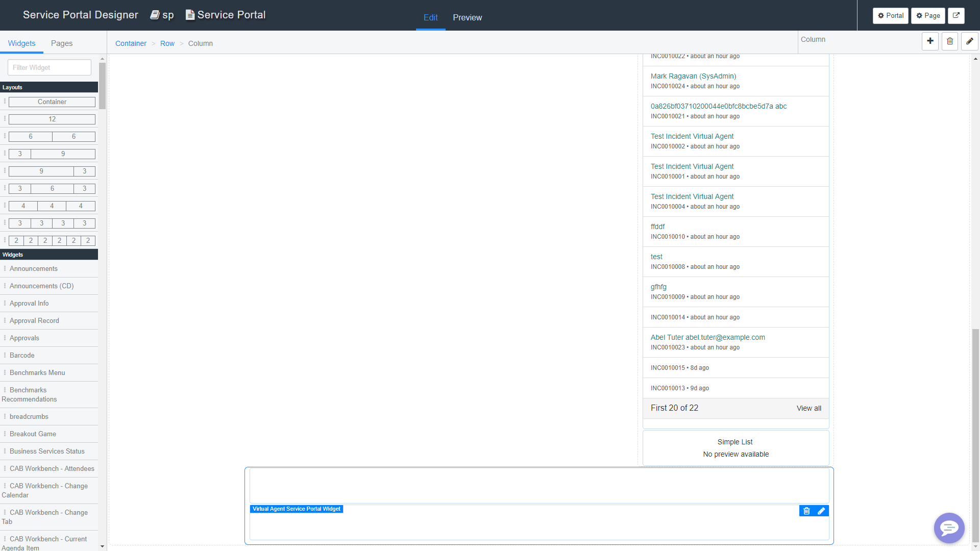Screen dimensions: 980x551
Task: Select the Container breadcrumb
Action: point(131,43)
